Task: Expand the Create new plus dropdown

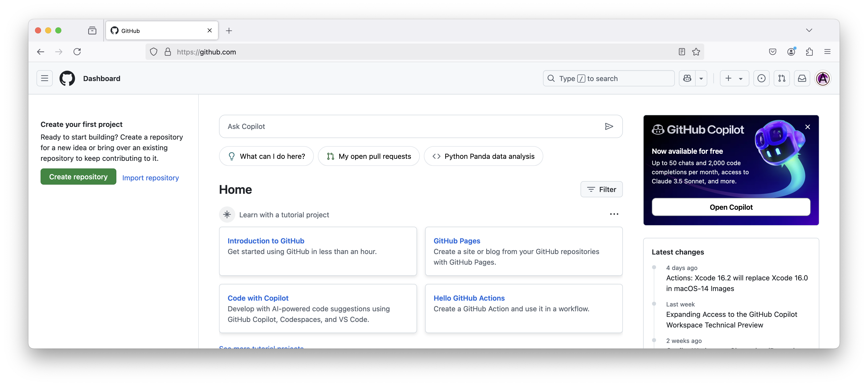Action: [x=734, y=79]
